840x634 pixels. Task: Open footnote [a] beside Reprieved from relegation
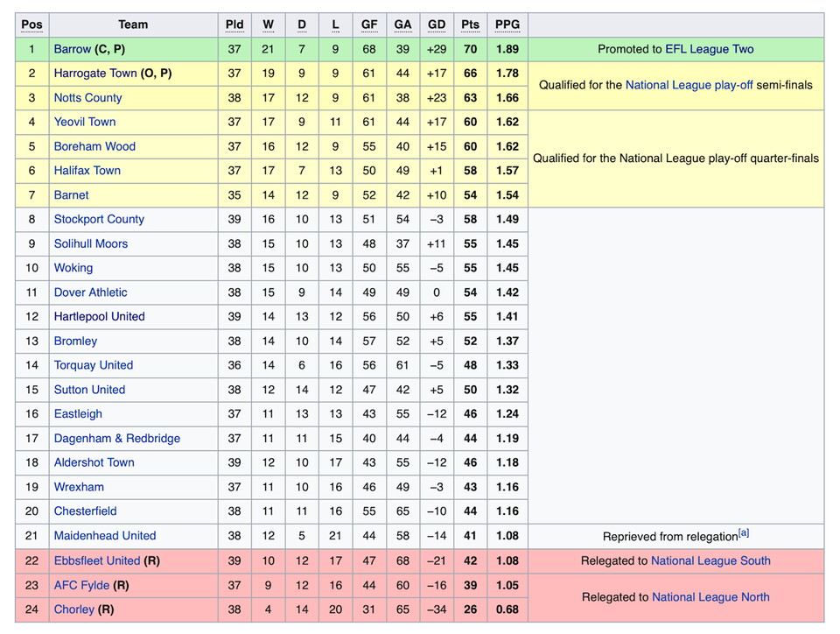pyautogui.click(x=744, y=532)
